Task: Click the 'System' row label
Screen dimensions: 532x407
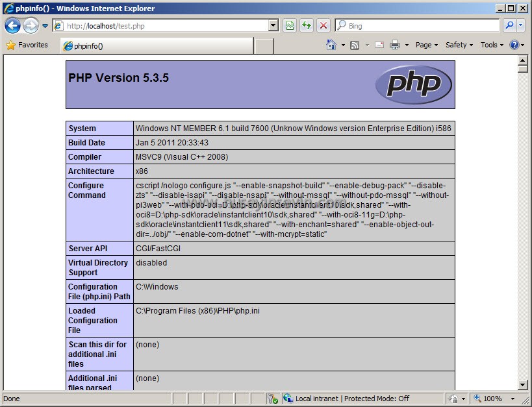Action: (x=82, y=129)
